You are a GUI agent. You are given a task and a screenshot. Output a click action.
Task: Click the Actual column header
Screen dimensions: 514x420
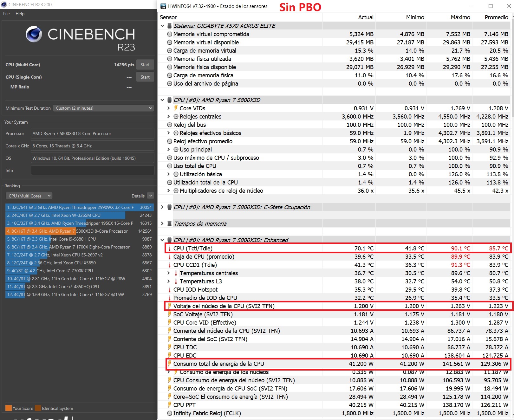(x=366, y=17)
